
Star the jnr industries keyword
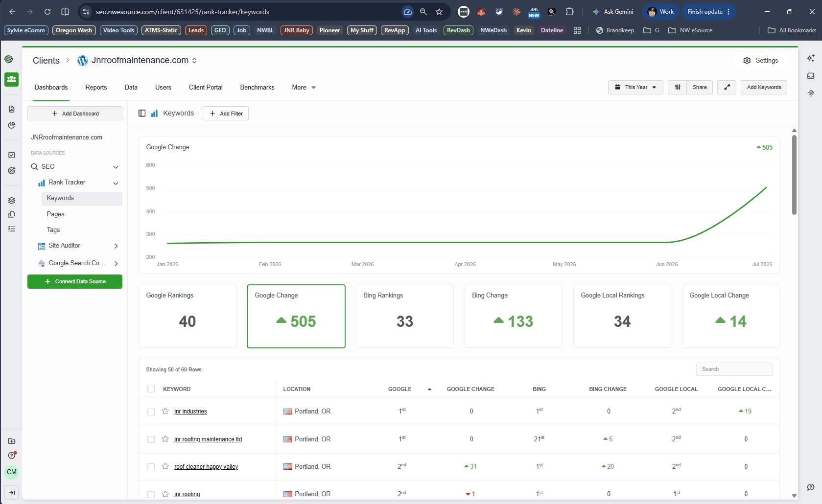(x=165, y=411)
